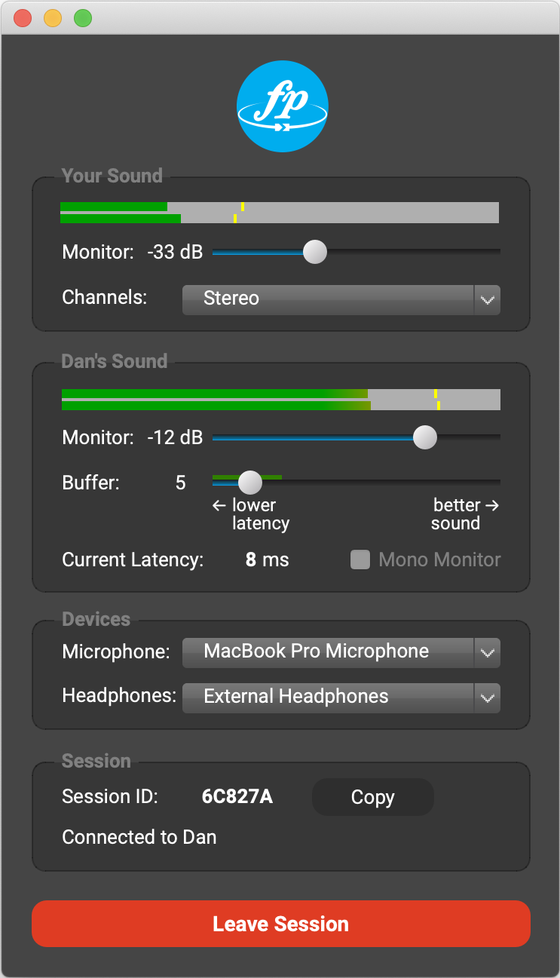Click the Session ID value 6C827A
Screen dimensions: 560x978
pyautogui.click(x=237, y=797)
